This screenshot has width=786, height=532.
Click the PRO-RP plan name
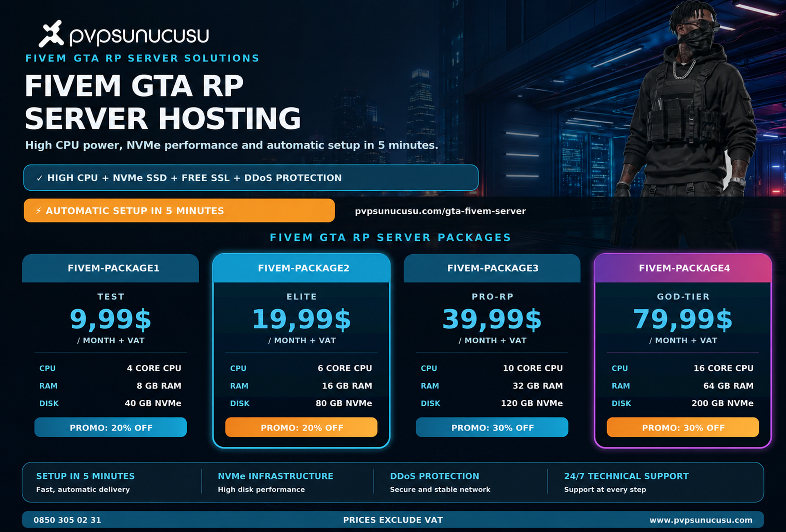(492, 297)
